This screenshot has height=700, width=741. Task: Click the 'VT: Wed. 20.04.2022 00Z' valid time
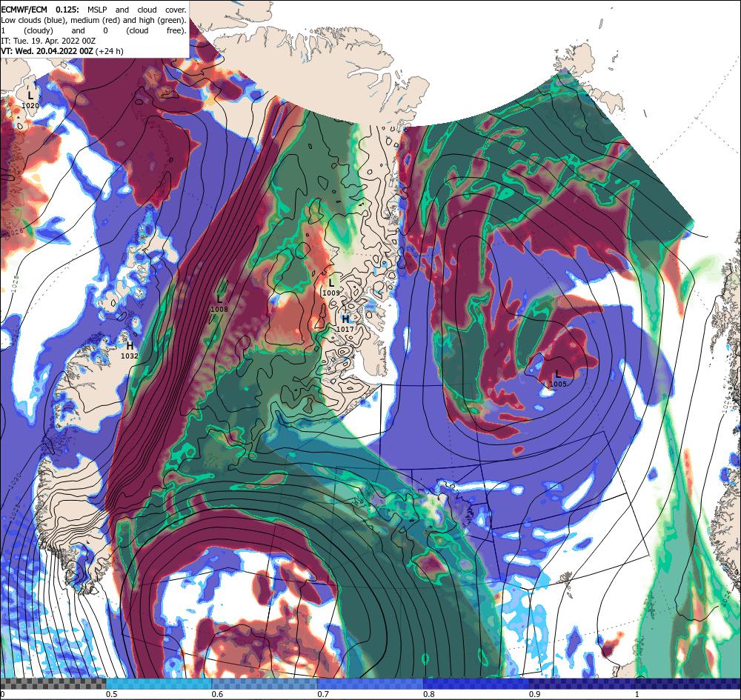(47, 52)
